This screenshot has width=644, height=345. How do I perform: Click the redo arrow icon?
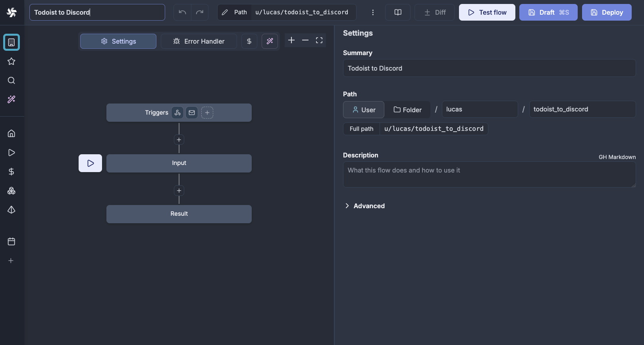pos(200,12)
